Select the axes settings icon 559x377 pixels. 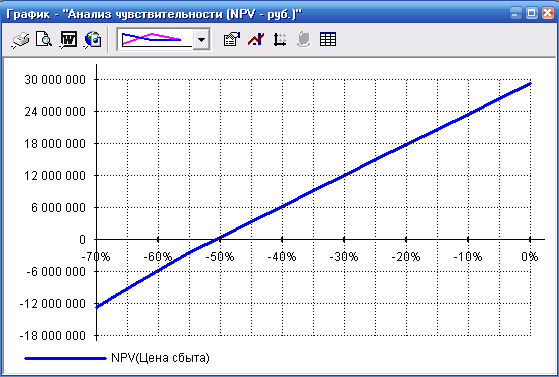[280, 39]
